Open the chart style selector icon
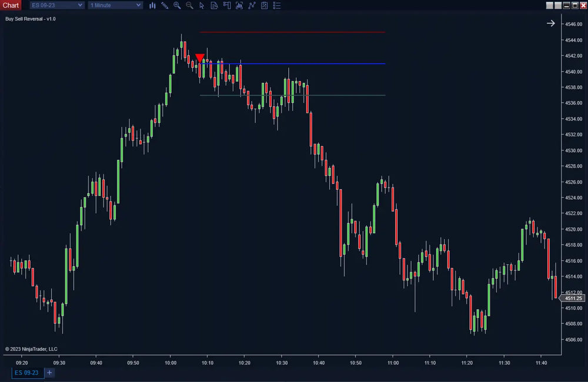The width and height of the screenshot is (588, 382). click(x=152, y=5)
